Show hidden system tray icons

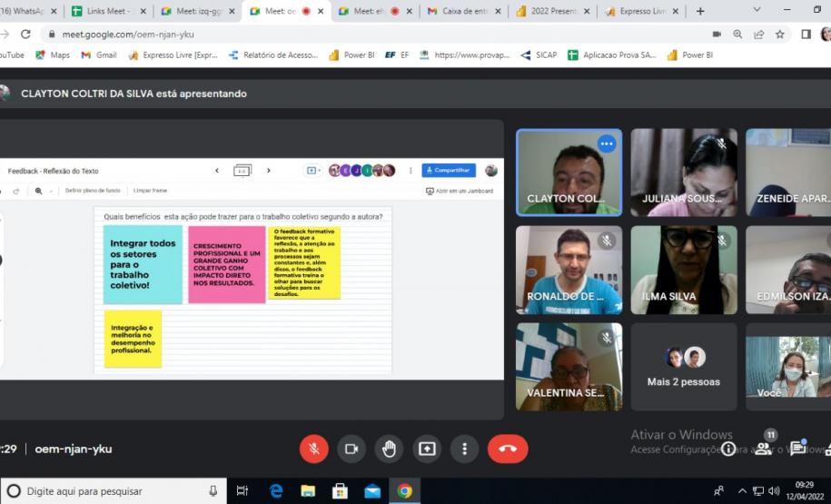pos(741,491)
